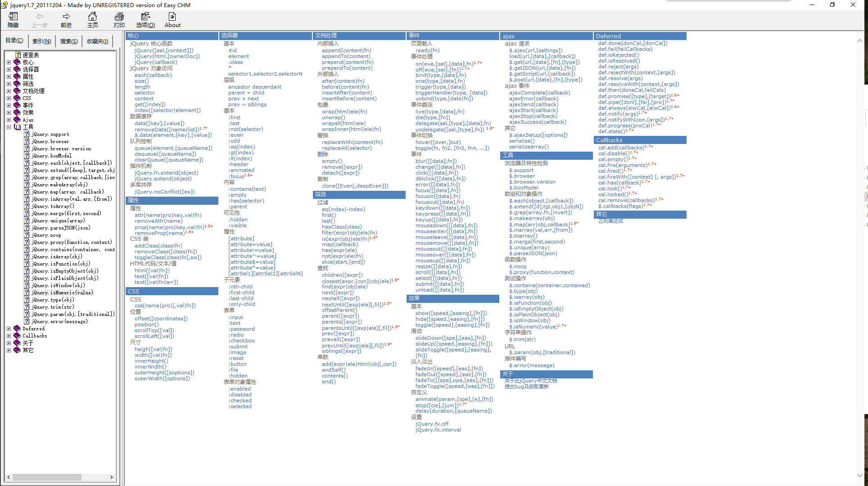Switch to the 索引(N) tab

click(x=41, y=41)
